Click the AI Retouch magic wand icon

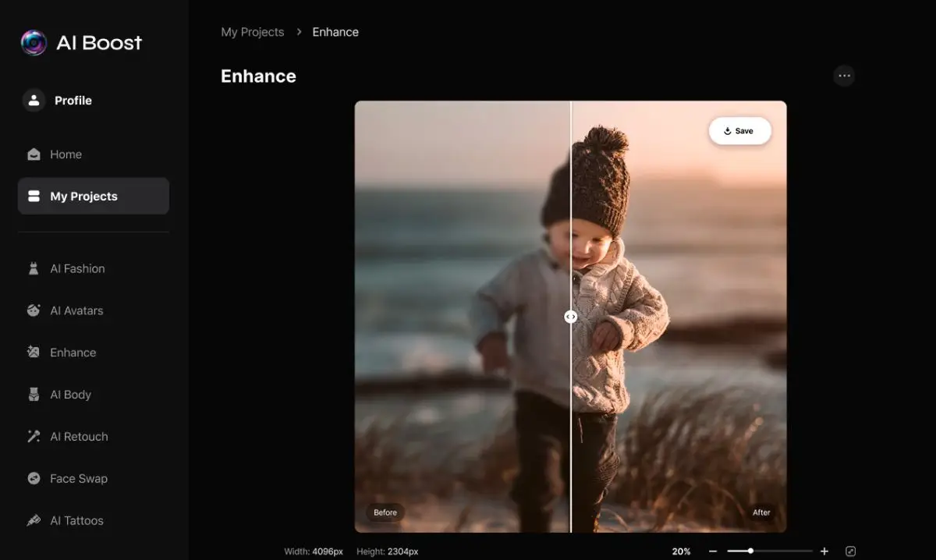(x=34, y=437)
